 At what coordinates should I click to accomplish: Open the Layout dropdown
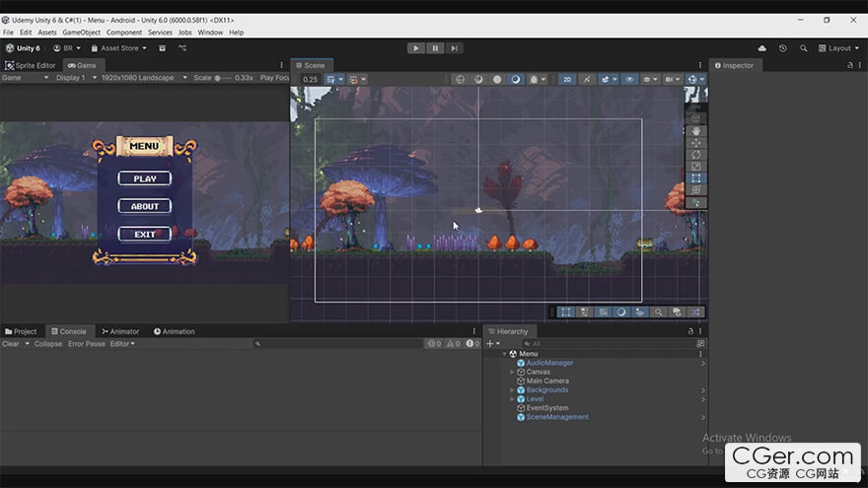pos(838,48)
